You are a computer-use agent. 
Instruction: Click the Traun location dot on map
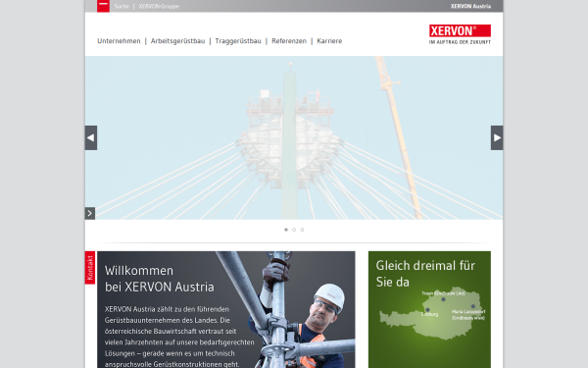tap(443, 299)
